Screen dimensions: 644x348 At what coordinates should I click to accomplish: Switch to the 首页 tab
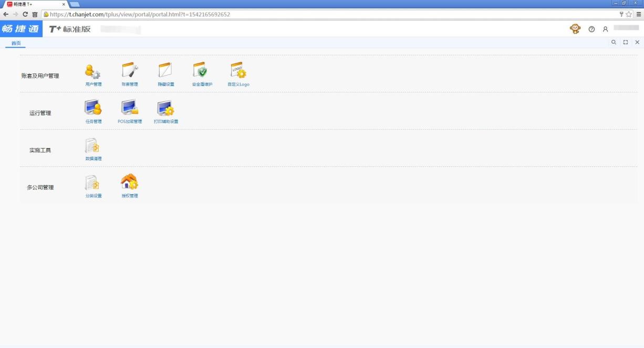tap(16, 43)
